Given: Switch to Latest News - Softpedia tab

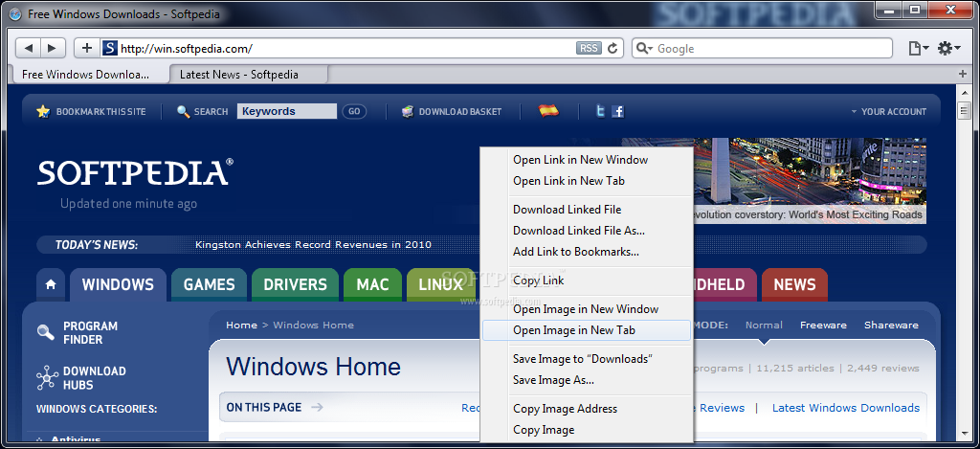Looking at the screenshot, I should [250, 75].
